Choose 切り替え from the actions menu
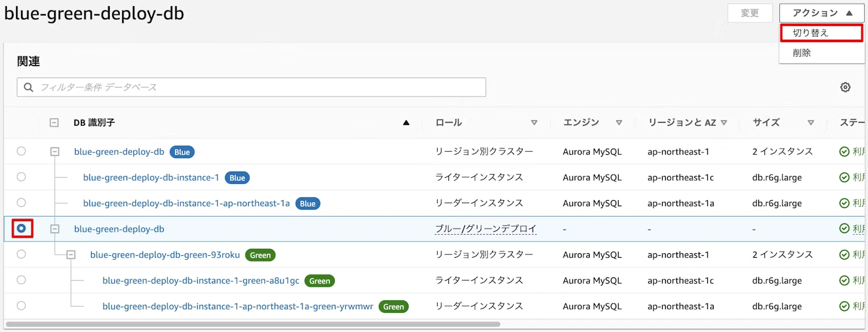 tap(821, 33)
